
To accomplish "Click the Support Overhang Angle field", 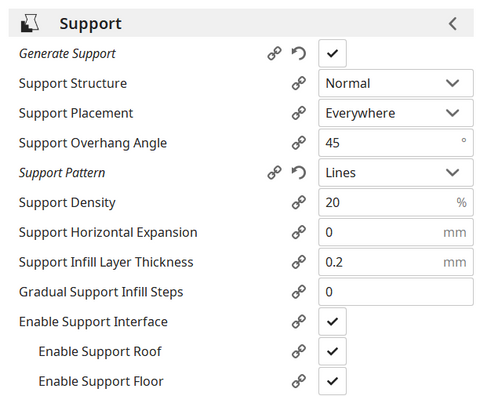I will coord(396,143).
